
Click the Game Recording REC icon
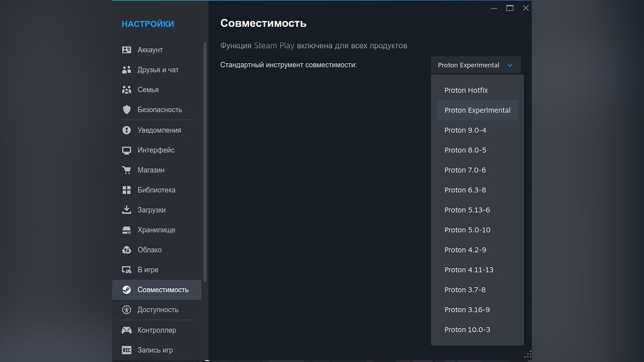[x=127, y=350]
